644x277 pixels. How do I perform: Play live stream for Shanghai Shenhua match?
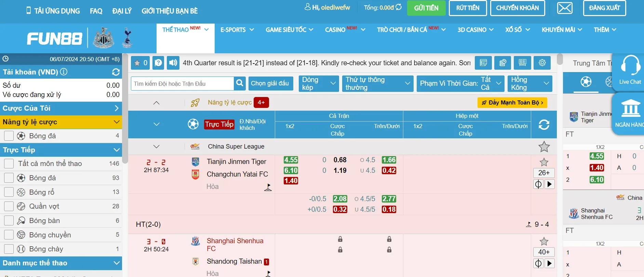coord(549,263)
